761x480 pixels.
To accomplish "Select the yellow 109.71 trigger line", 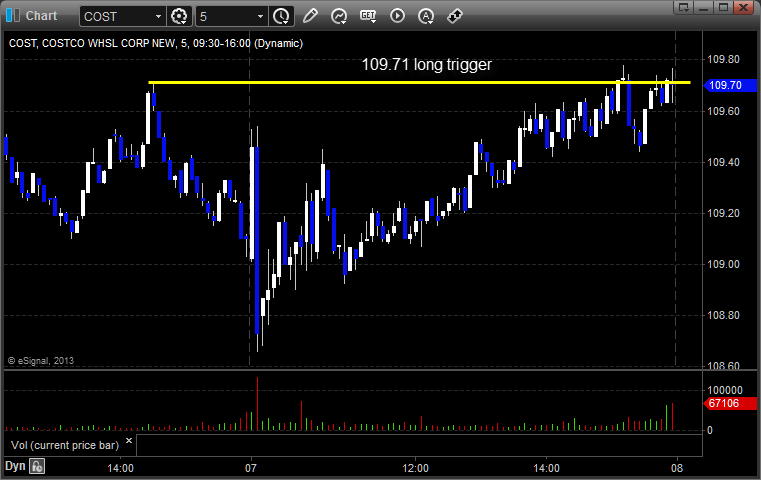I will click(x=419, y=83).
